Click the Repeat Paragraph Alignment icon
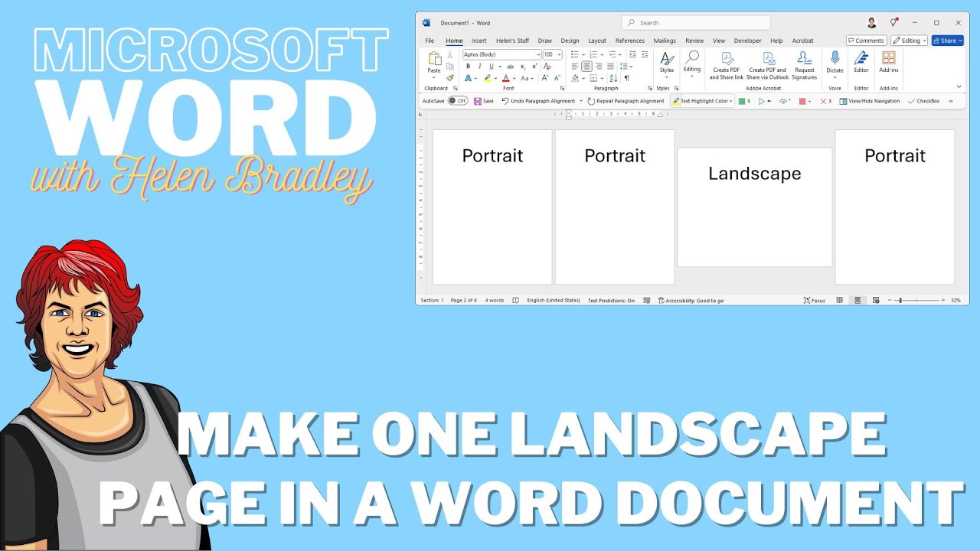The height and width of the screenshot is (551, 980). click(x=591, y=101)
